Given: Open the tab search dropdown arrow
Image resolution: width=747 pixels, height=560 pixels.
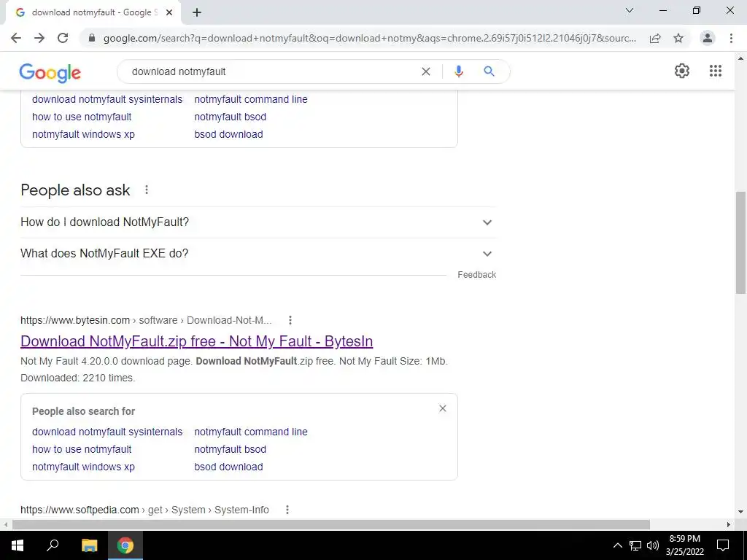Looking at the screenshot, I should [630, 10].
